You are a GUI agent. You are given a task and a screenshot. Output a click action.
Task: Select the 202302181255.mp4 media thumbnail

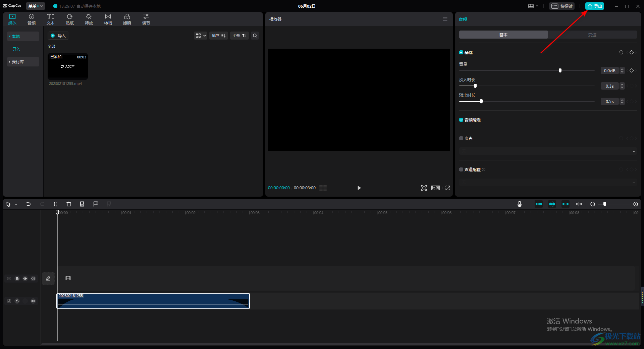coord(68,66)
